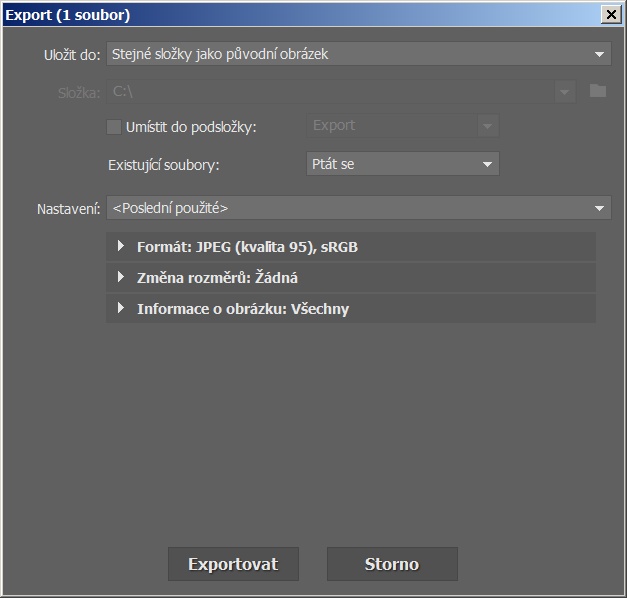
Task: Click the Změna rozměrů: Žádná header text
Action: click(x=217, y=278)
